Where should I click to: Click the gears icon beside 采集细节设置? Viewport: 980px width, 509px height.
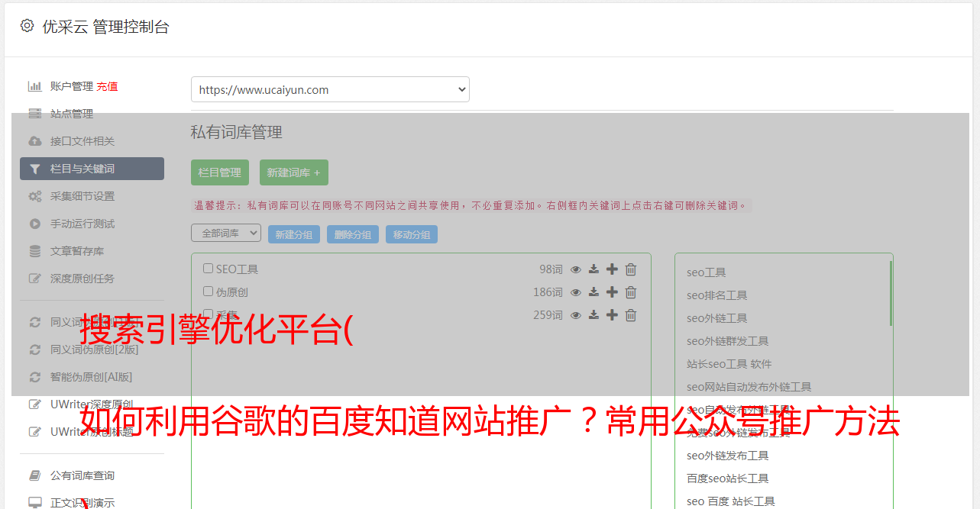35,196
